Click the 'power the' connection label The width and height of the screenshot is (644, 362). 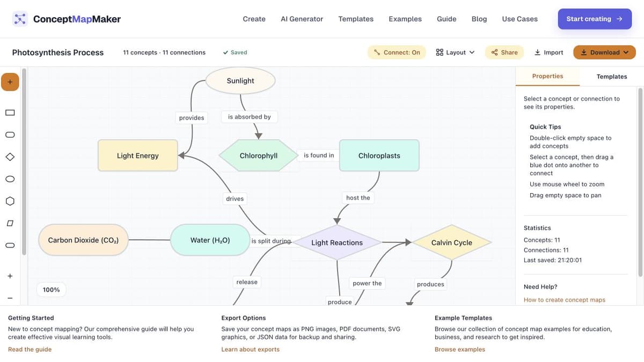coord(367,283)
